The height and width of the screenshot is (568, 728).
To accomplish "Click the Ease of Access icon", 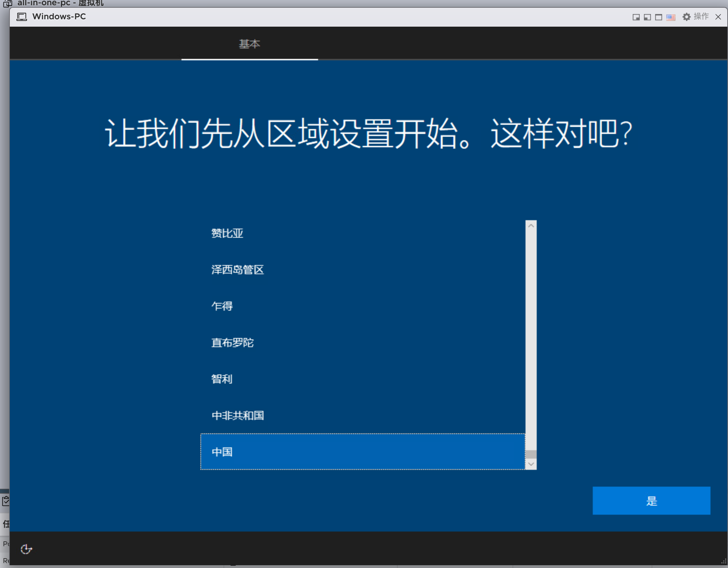I will point(26,549).
